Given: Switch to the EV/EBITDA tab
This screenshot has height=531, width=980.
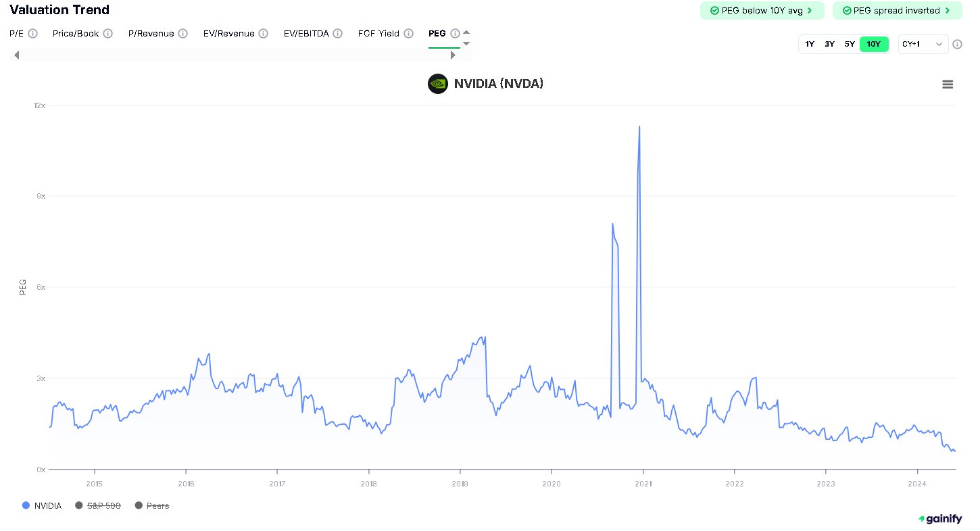Looking at the screenshot, I should (x=306, y=34).
